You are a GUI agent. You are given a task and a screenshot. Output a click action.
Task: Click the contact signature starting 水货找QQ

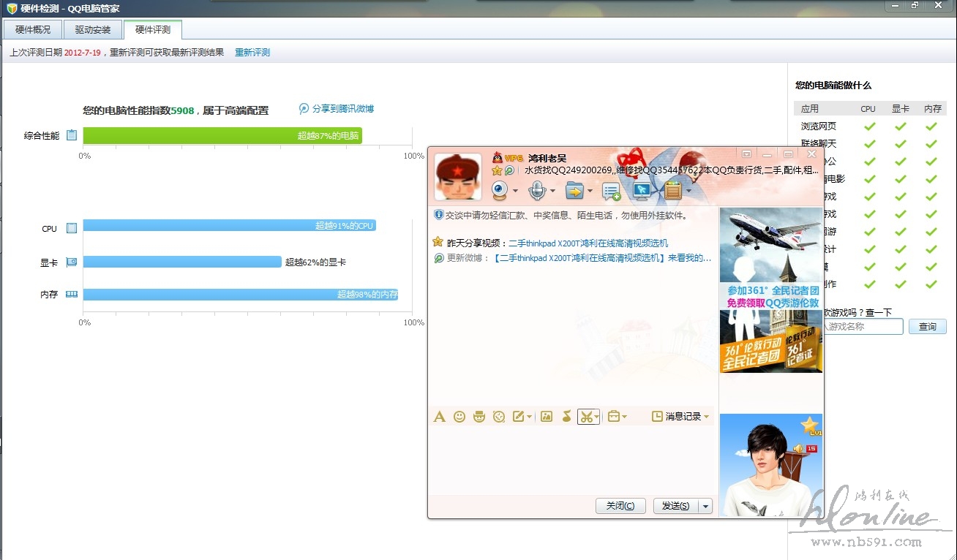click(672, 170)
